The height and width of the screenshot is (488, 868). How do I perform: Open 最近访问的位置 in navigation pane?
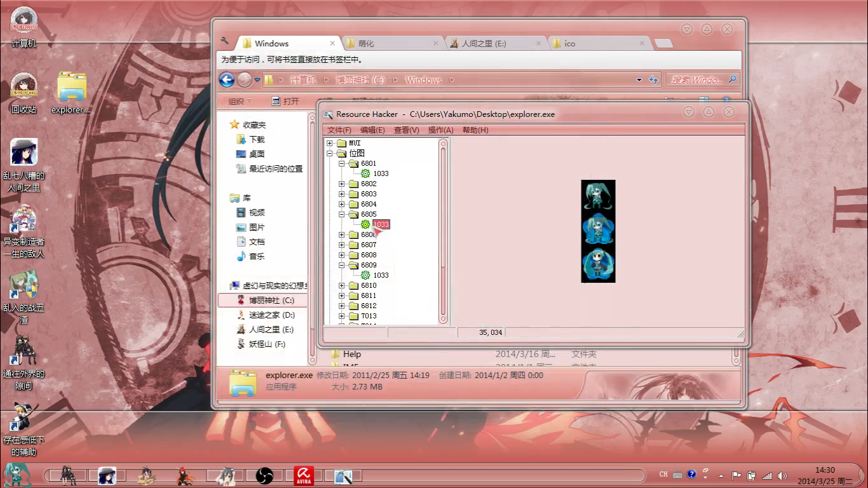pyautogui.click(x=276, y=168)
